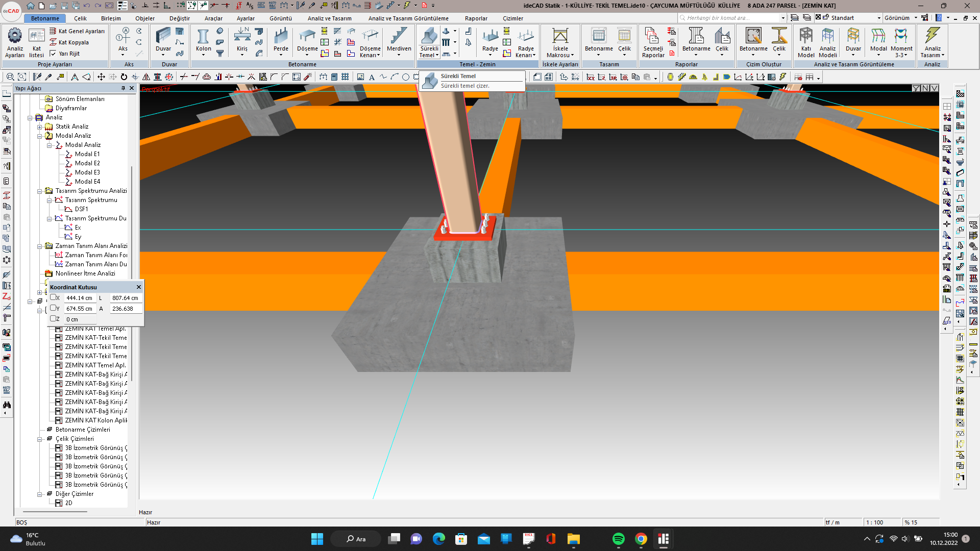Select the Radye raft foundation tool
Viewport: 980px width, 551px height.
[490, 41]
